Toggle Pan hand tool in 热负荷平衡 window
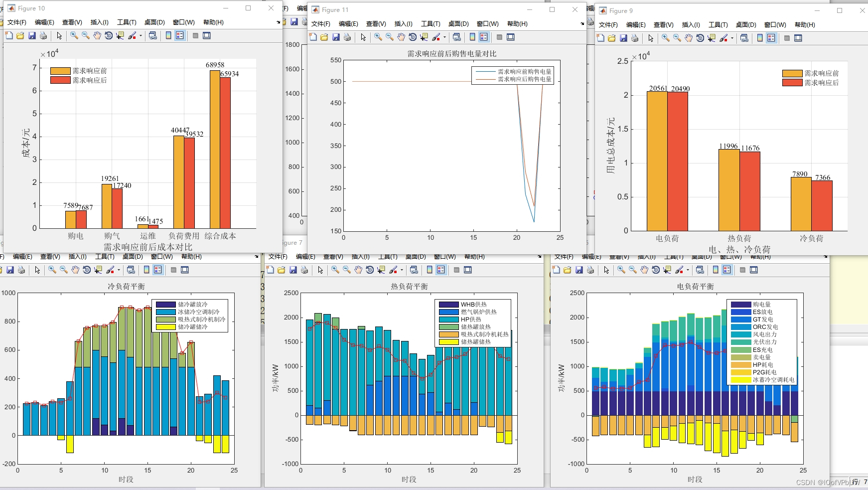Image resolution: width=868 pixels, height=490 pixels. (358, 270)
